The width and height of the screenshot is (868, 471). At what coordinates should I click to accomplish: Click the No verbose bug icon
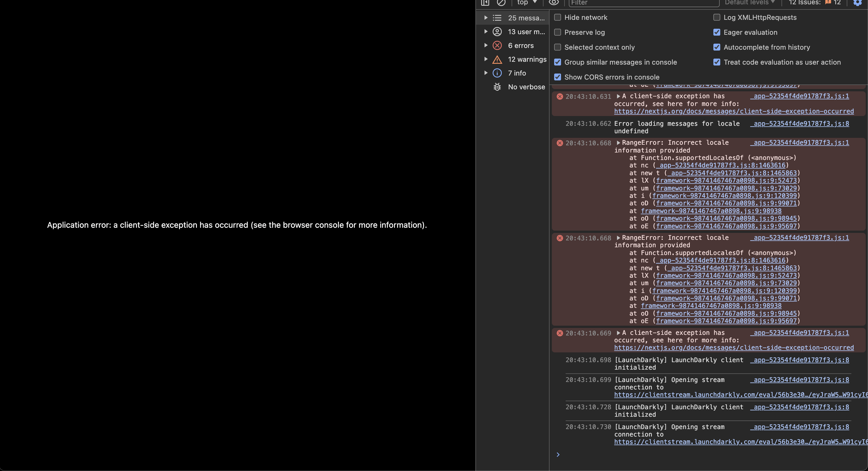pyautogui.click(x=497, y=87)
